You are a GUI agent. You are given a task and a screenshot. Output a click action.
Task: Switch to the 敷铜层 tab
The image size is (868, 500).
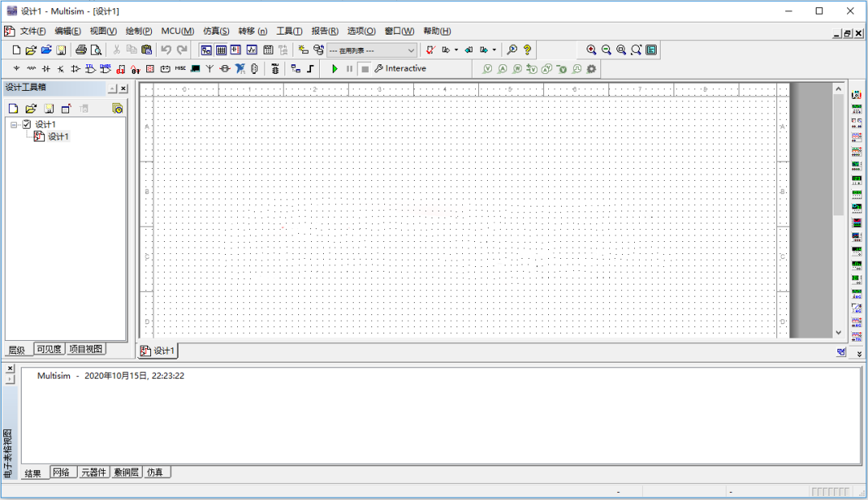point(126,473)
